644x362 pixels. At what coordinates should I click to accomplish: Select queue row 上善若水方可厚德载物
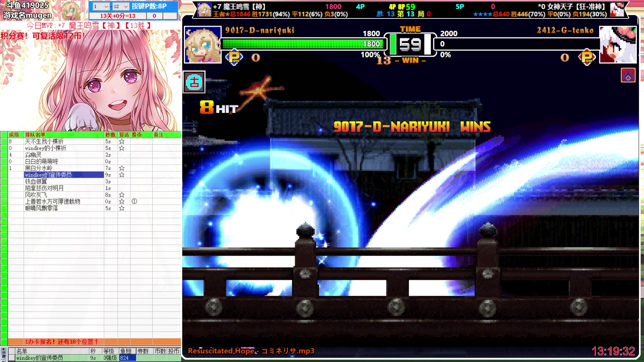pyautogui.click(x=64, y=202)
